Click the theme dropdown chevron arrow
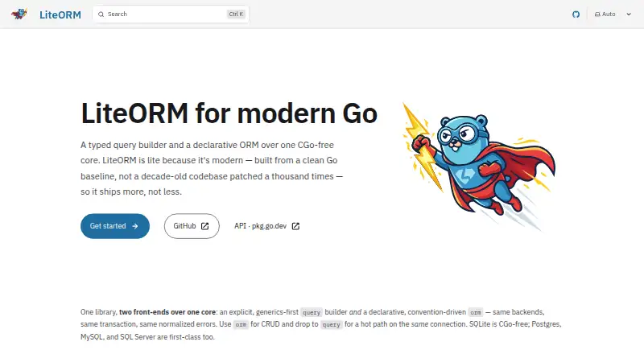Viewport: 644px width, 354px height. pos(629,14)
